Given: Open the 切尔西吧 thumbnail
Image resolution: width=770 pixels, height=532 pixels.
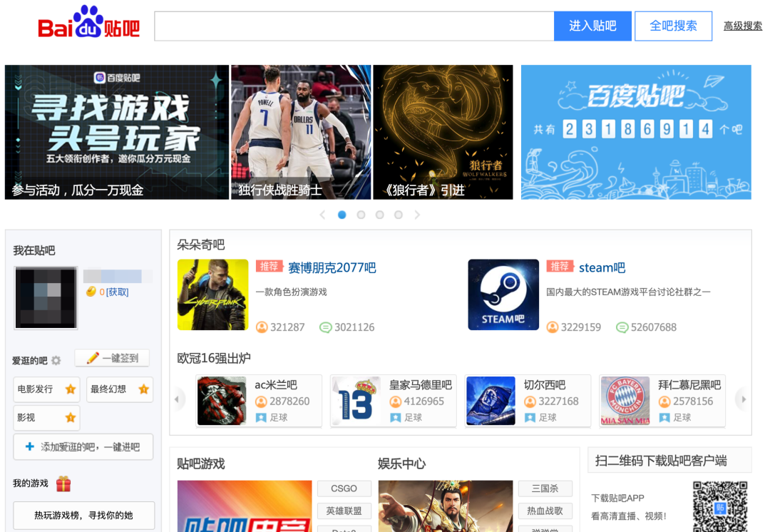Looking at the screenshot, I should [491, 401].
